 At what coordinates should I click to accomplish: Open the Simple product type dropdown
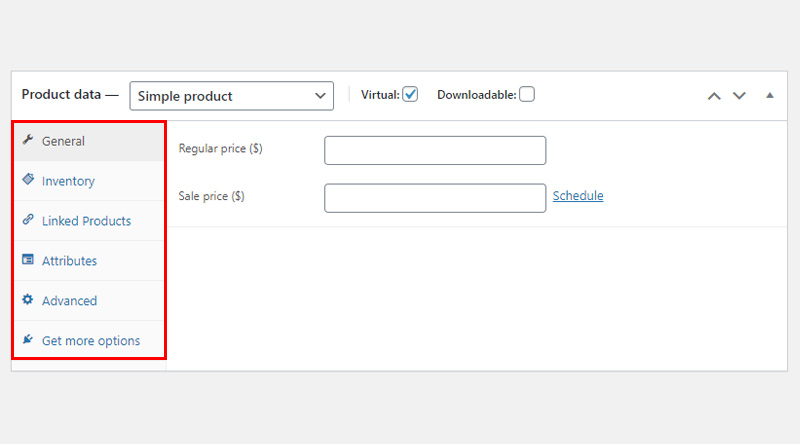point(232,96)
